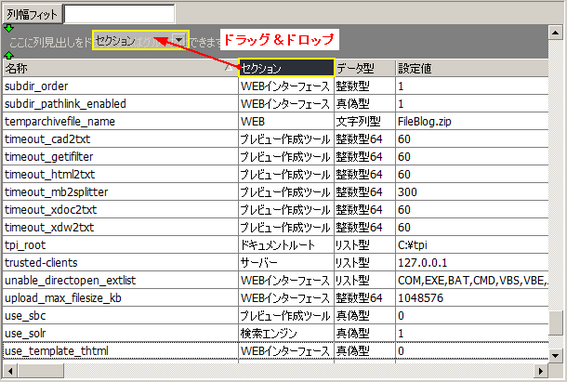The width and height of the screenshot is (567, 382).
Task: Select the timeout_xdw2txt name cell
Action: (120, 227)
